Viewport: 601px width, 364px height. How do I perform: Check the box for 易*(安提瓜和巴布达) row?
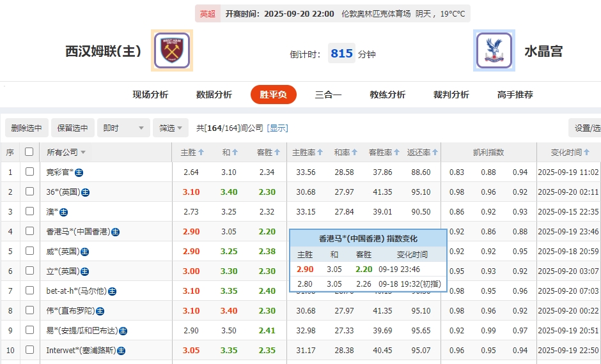pos(29,330)
